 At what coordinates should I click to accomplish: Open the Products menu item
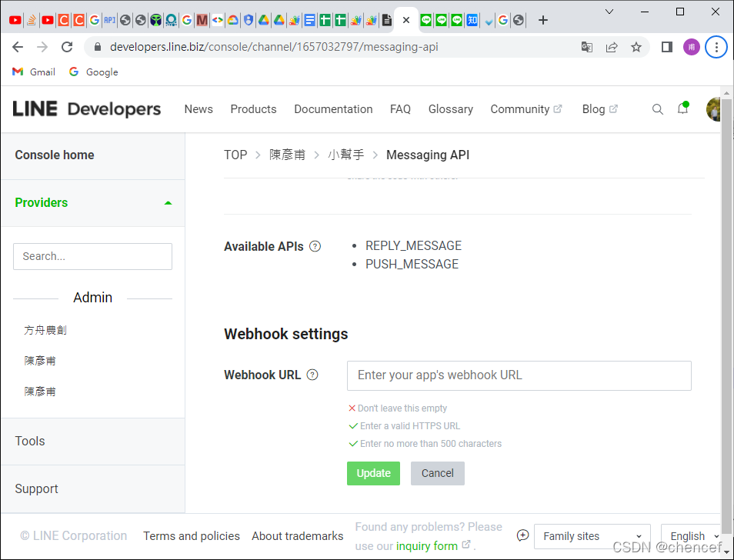253,109
